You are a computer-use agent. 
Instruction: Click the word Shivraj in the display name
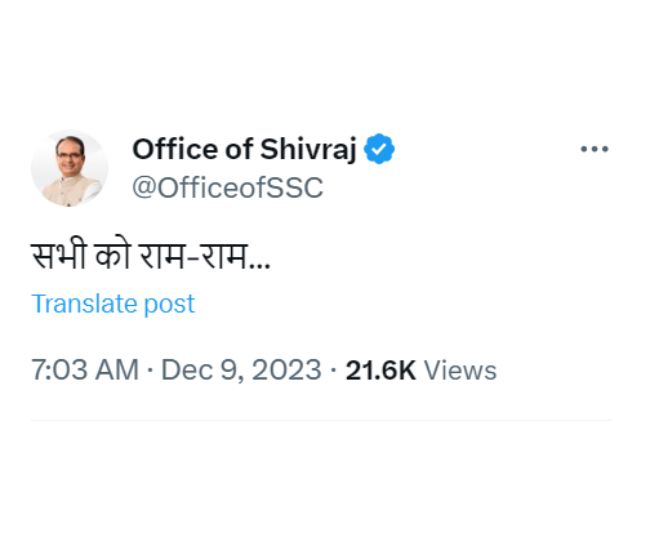308,150
